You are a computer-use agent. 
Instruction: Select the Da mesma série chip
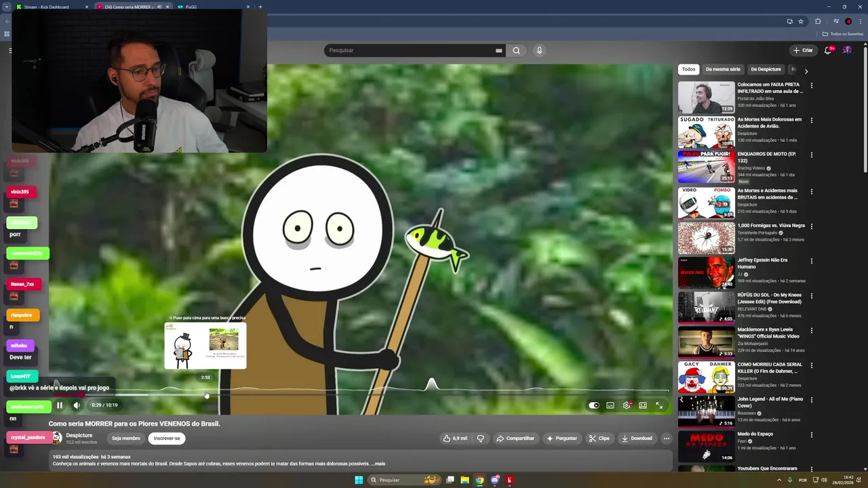click(723, 69)
